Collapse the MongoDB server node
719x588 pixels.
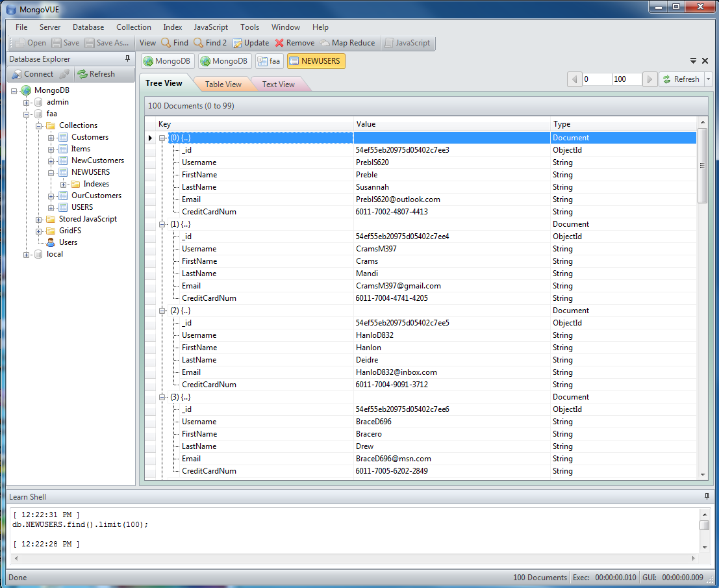[14, 91]
